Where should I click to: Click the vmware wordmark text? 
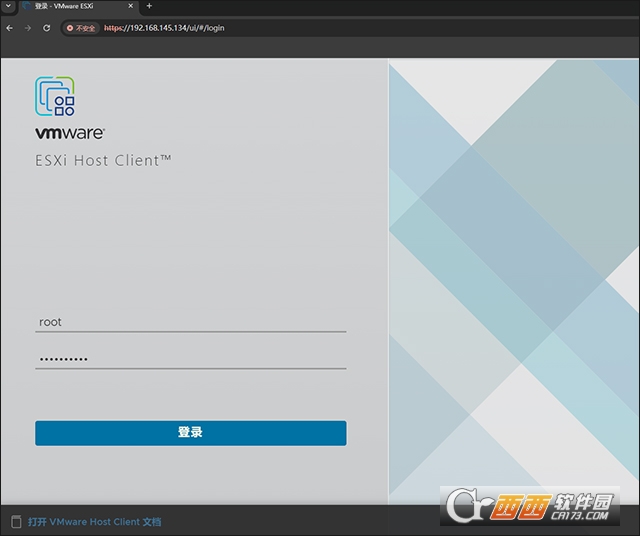coord(70,133)
